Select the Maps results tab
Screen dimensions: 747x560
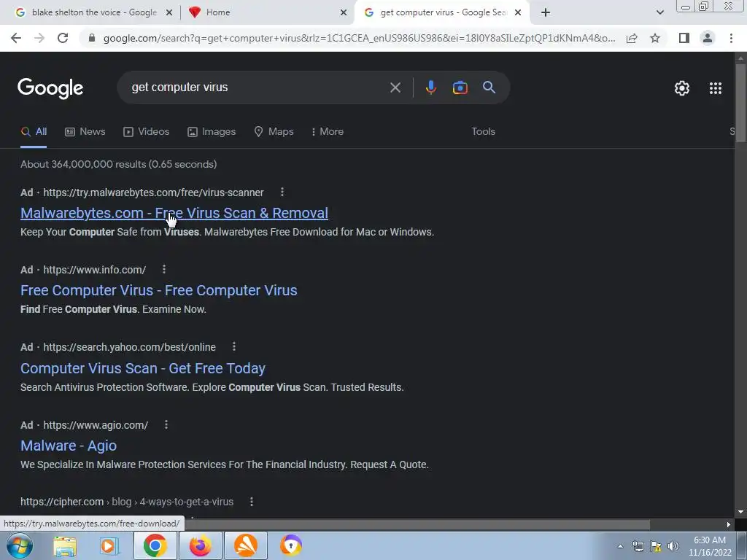click(274, 131)
